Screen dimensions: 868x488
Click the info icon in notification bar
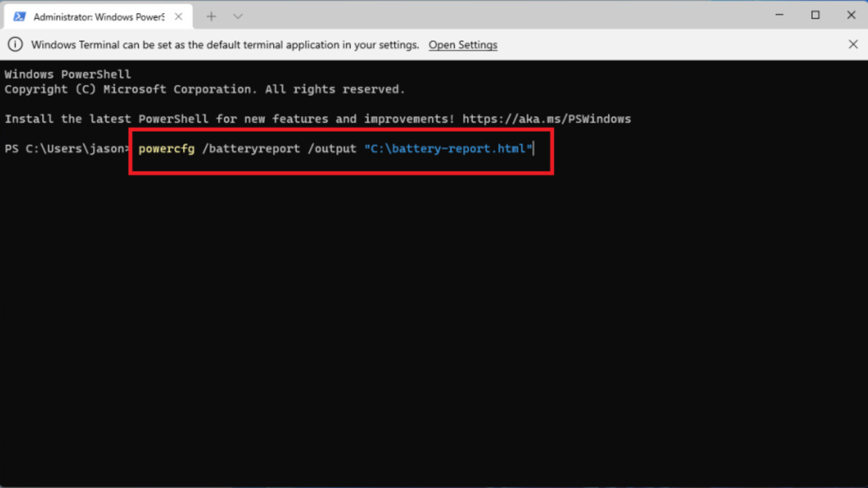[15, 44]
